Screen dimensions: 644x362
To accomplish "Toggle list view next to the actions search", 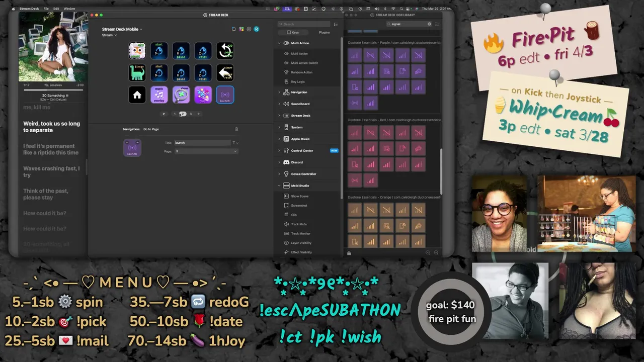I will click(336, 24).
